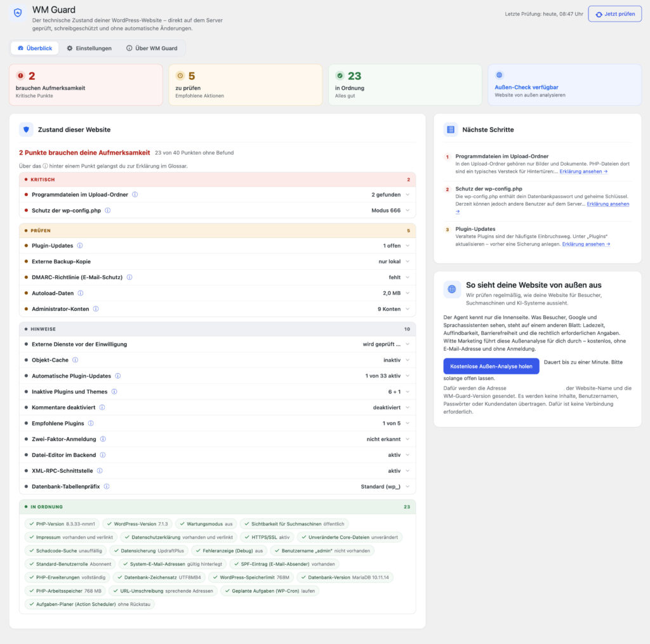
Task: Show info for Kommentare deaktiviert
Action: click(102, 407)
